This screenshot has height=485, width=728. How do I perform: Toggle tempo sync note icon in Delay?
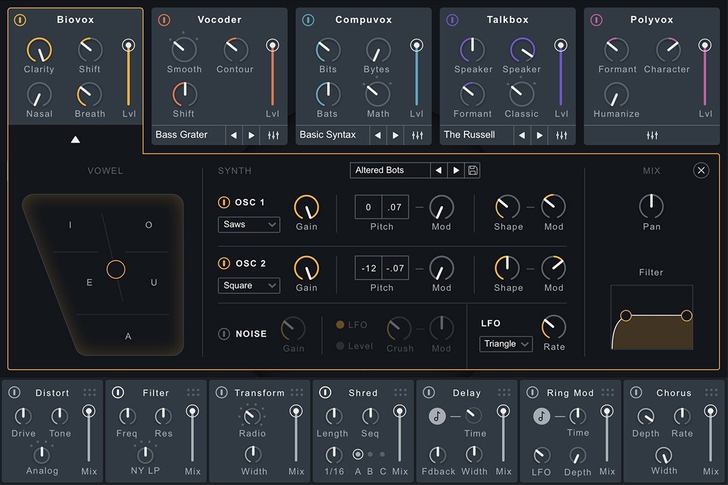[x=437, y=416]
